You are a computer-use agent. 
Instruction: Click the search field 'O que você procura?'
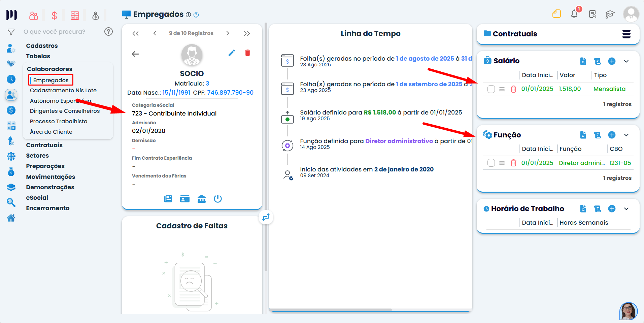tap(54, 32)
